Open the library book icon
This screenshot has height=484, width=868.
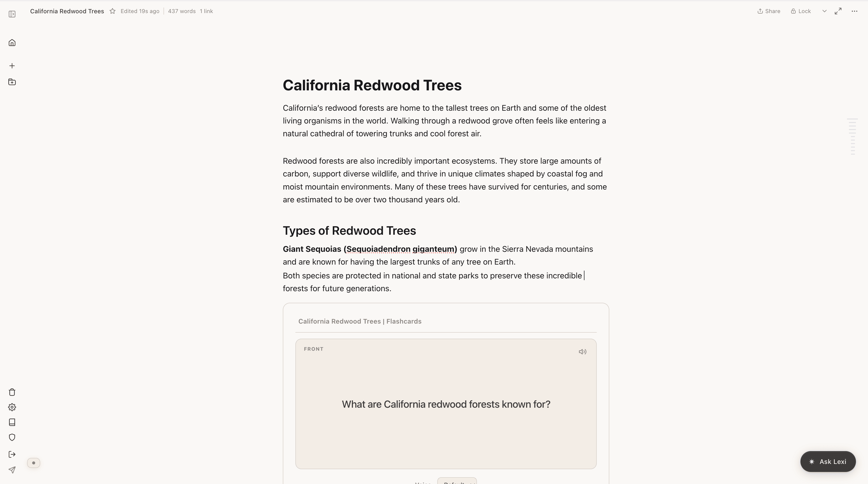pos(12,422)
